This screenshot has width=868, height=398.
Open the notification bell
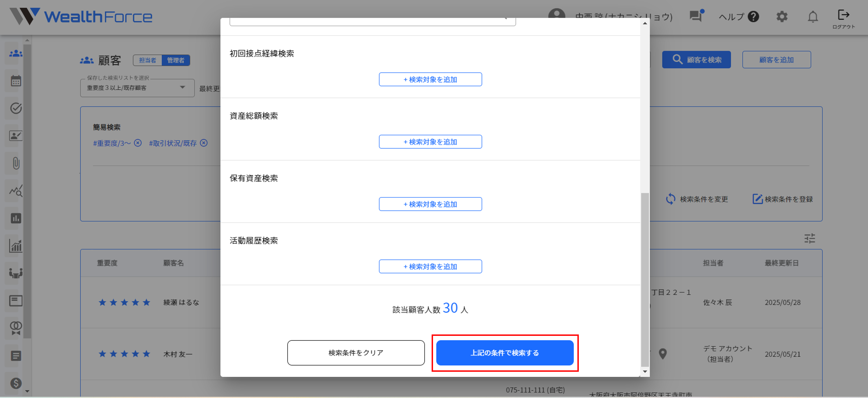pyautogui.click(x=813, y=17)
